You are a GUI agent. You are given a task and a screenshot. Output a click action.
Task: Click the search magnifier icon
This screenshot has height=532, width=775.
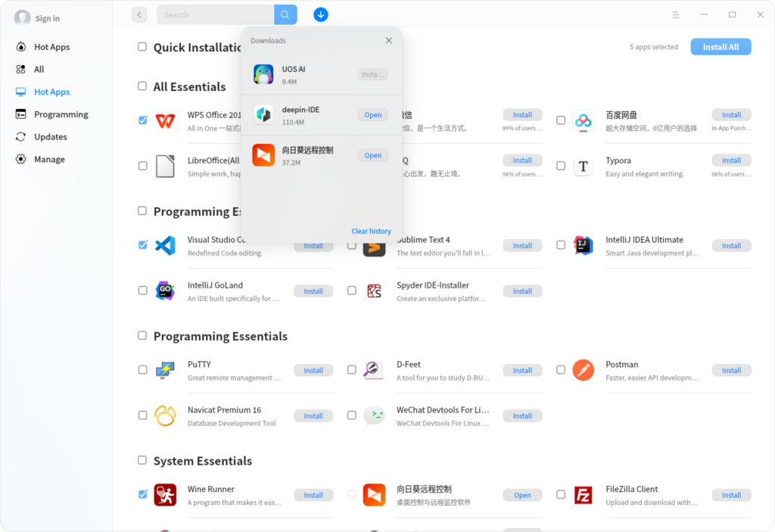pos(285,14)
